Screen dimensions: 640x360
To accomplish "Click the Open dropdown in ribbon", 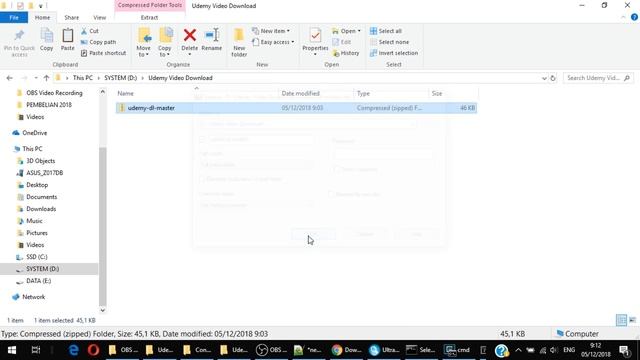I will point(346,31).
